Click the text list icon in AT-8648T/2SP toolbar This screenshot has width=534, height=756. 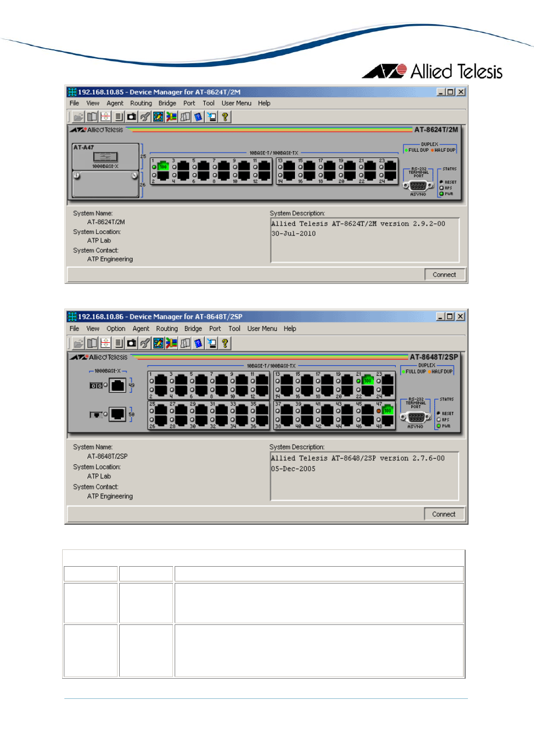119,343
